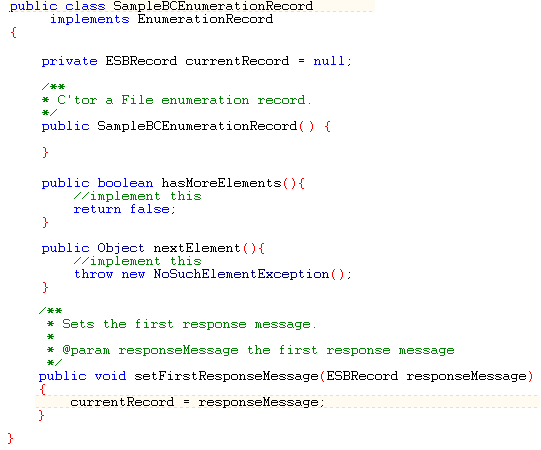Viewport: 541px width, 450px height.
Task: Click the nextElement method name
Action: pyautogui.click(x=197, y=248)
